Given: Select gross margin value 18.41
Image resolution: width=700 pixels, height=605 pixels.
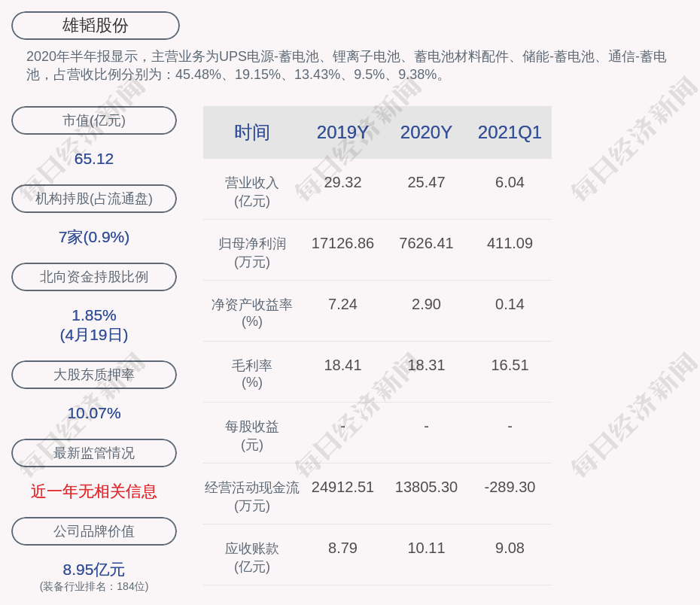Looking at the screenshot, I should coord(342,366).
